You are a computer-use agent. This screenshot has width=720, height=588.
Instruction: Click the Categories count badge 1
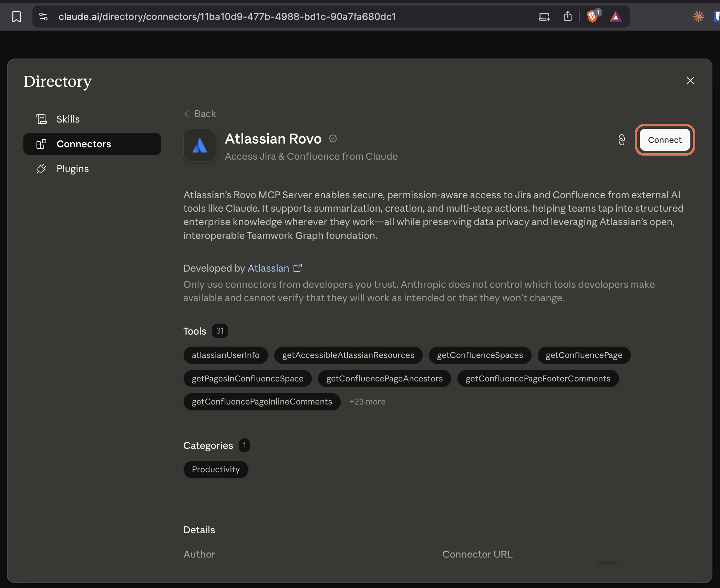[244, 445]
